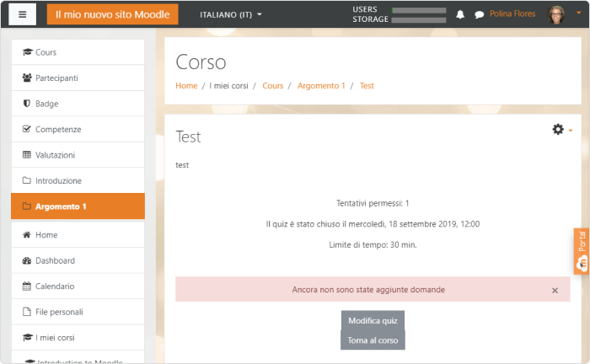Open I miei corsi in the sidebar
Screen dimensions: 590x364
(x=78, y=337)
